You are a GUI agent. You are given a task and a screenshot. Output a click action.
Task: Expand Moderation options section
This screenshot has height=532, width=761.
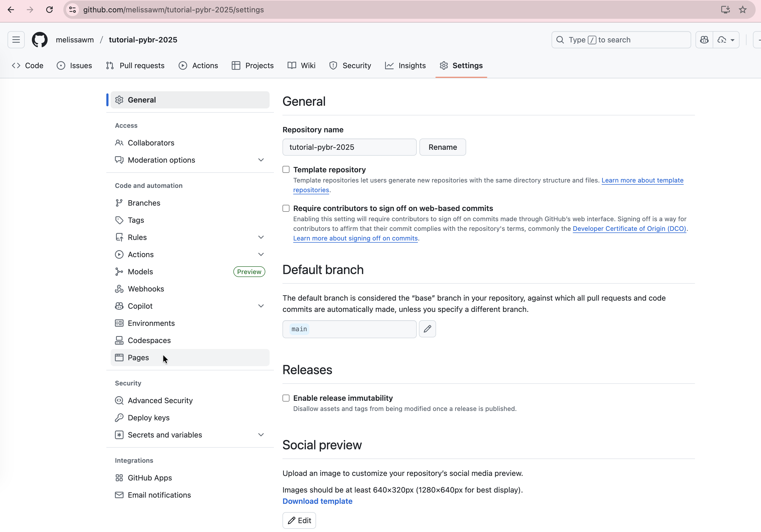(x=261, y=160)
